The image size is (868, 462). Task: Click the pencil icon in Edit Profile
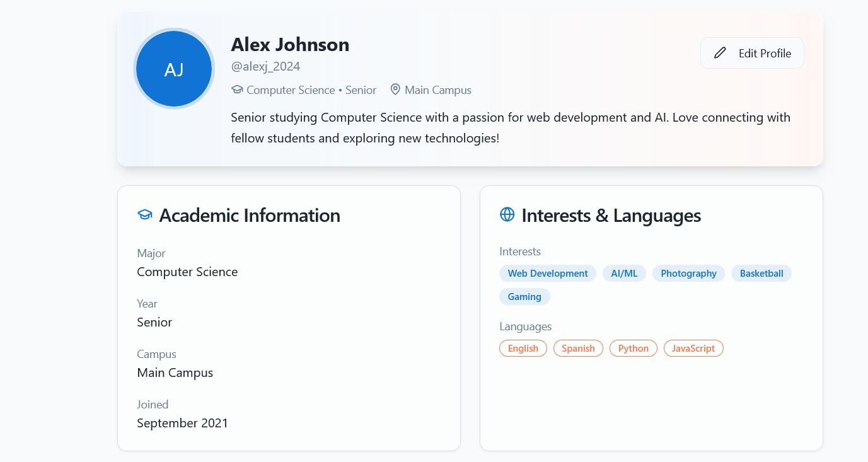[720, 53]
